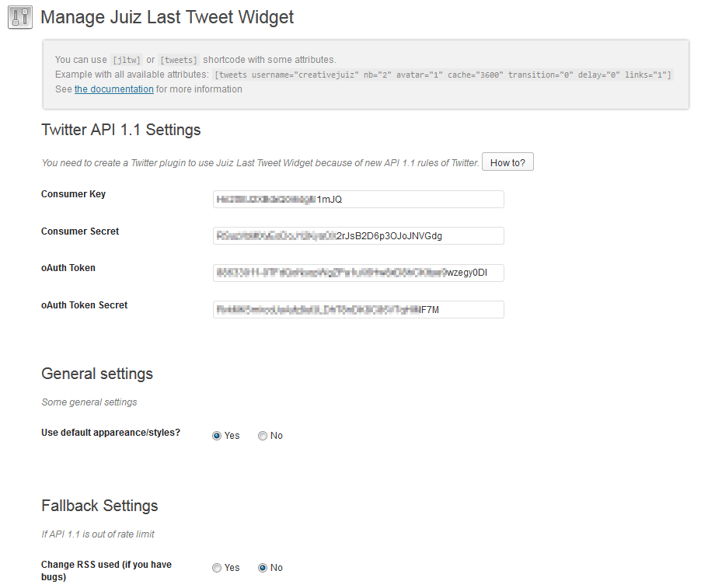Click inside the oAuth Token field
The width and height of the screenshot is (701, 588).
(358, 273)
